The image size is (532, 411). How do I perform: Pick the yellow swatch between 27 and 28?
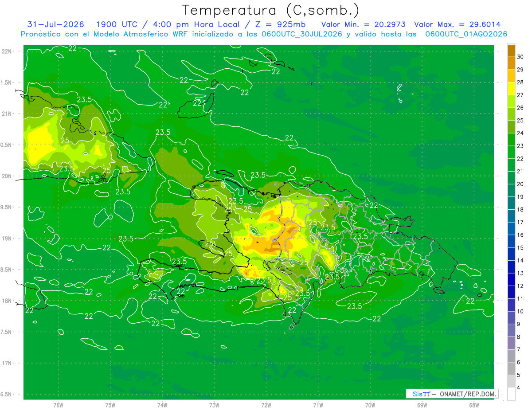(511, 89)
